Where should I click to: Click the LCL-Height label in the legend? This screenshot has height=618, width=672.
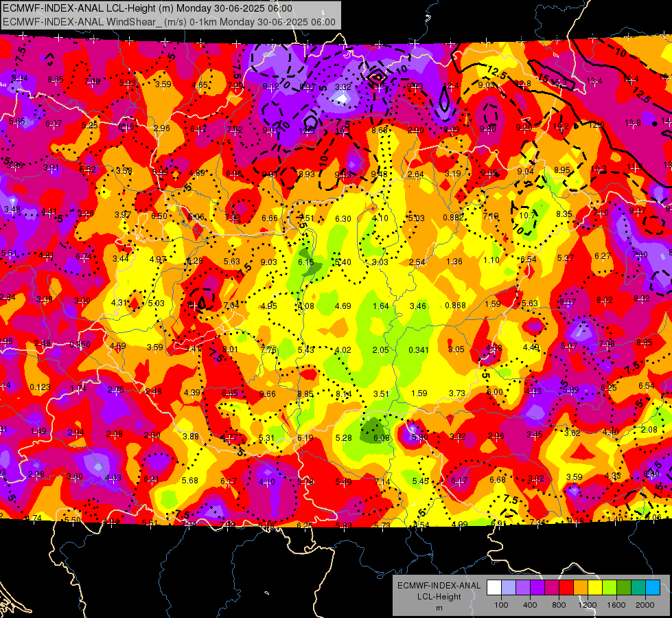(x=439, y=597)
